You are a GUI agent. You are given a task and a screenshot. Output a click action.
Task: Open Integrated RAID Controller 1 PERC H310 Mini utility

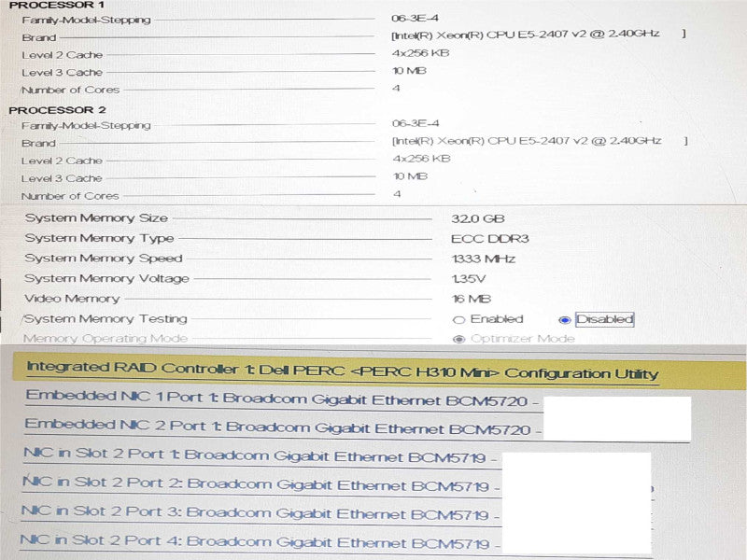pos(342,371)
